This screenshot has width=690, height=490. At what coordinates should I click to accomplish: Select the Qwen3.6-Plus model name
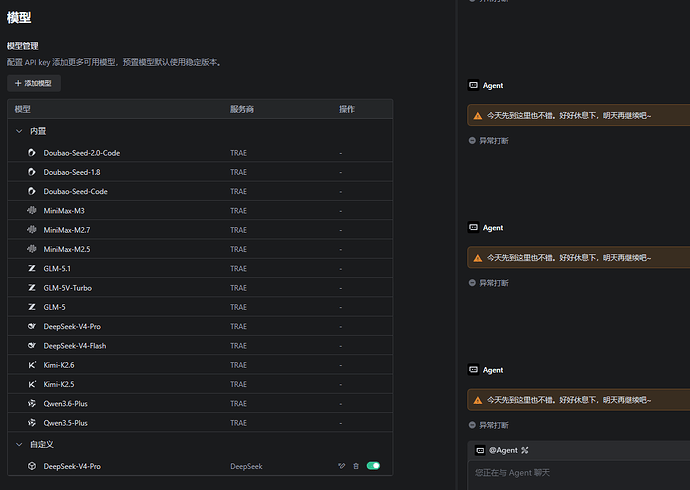tap(65, 403)
